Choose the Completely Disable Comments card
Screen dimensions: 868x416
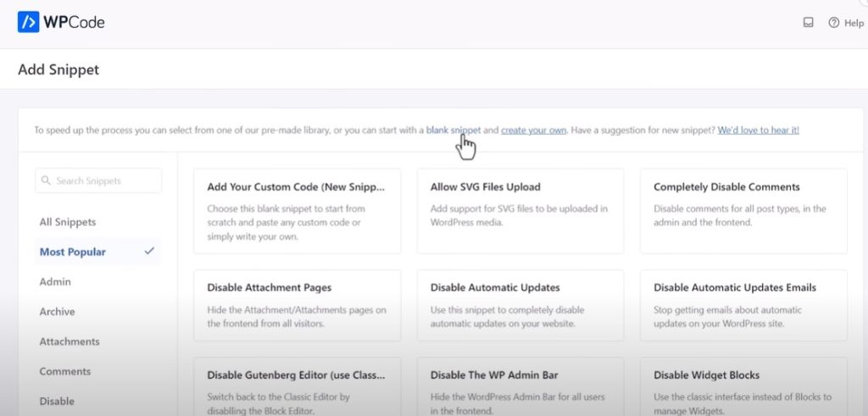tap(743, 211)
